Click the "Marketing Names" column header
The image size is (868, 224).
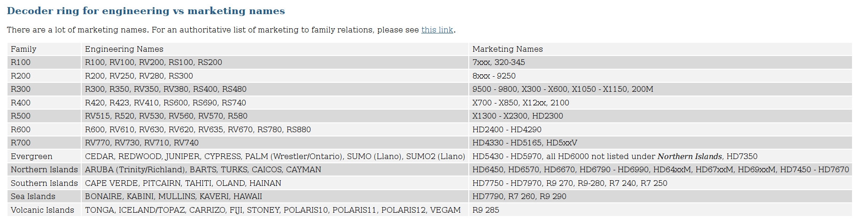pyautogui.click(x=507, y=49)
